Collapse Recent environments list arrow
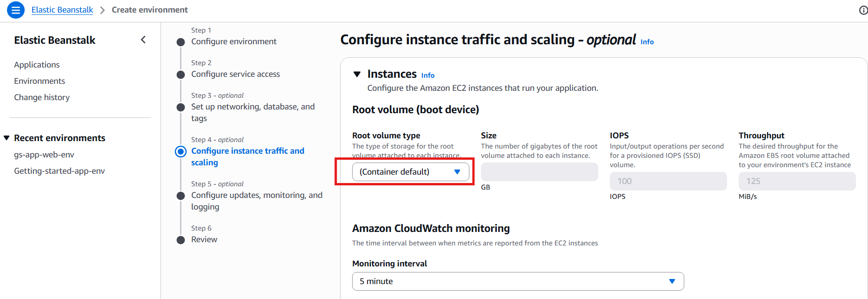This screenshot has width=868, height=299. coord(7,138)
